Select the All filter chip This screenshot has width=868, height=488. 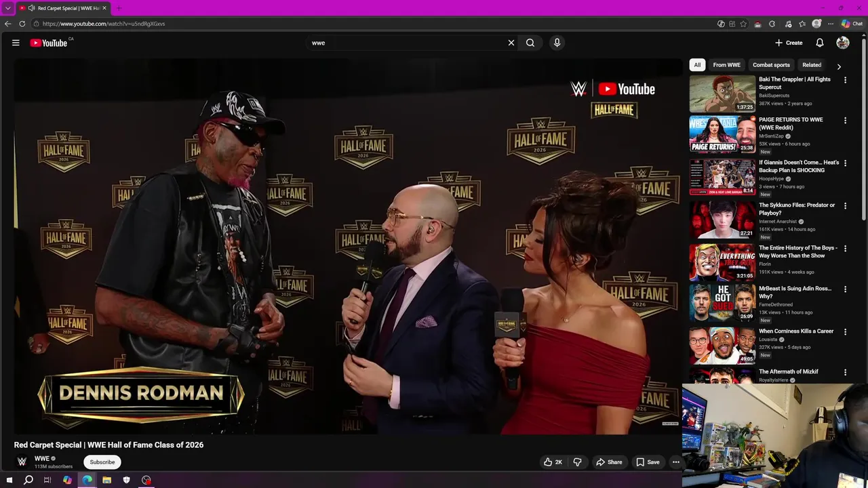click(x=697, y=65)
